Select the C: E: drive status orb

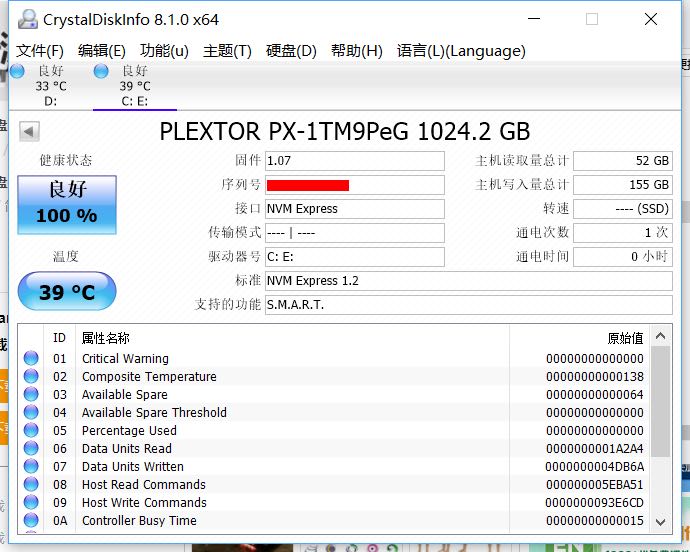101,71
